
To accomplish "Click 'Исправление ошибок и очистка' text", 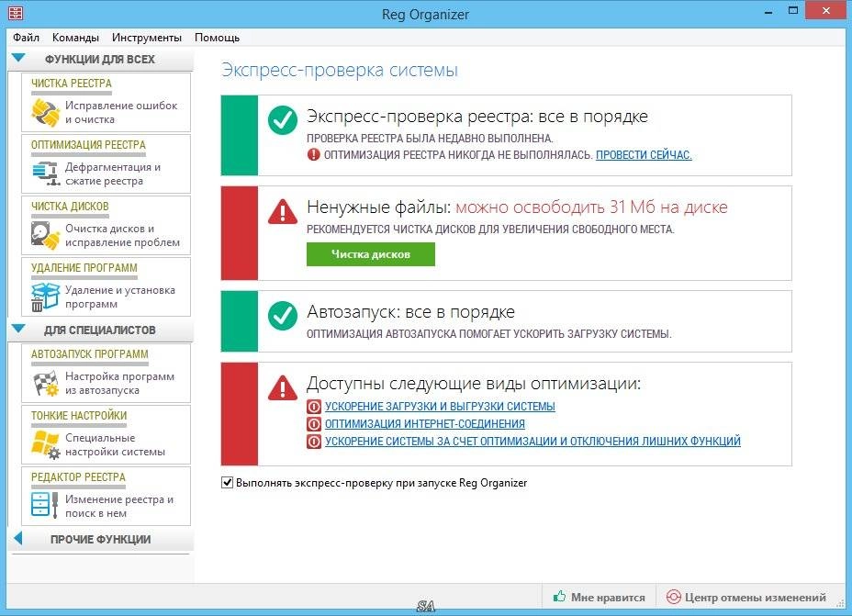I will [121, 112].
